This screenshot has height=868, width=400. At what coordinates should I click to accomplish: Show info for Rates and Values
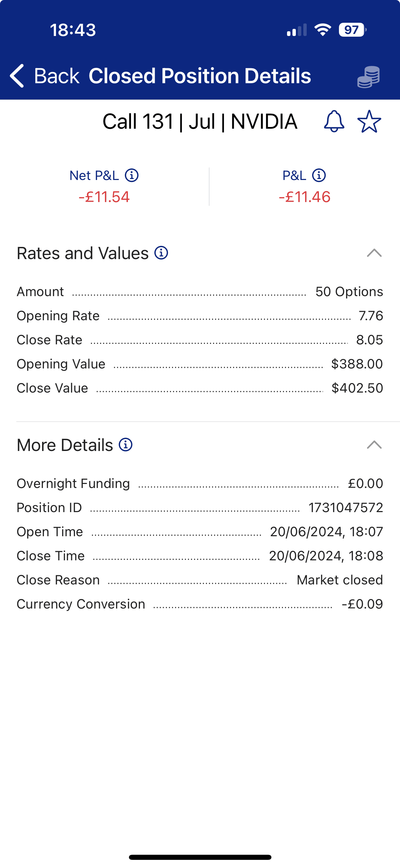coord(161,253)
